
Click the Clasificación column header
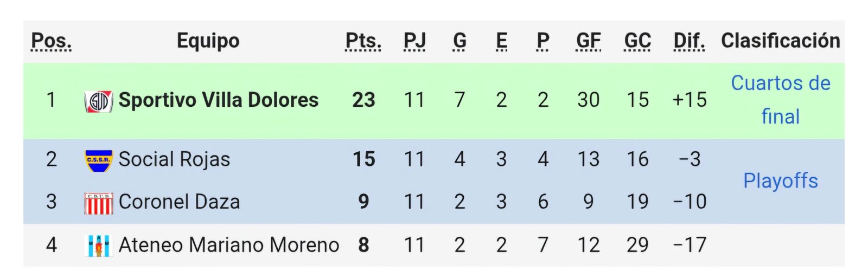pyautogui.click(x=780, y=41)
